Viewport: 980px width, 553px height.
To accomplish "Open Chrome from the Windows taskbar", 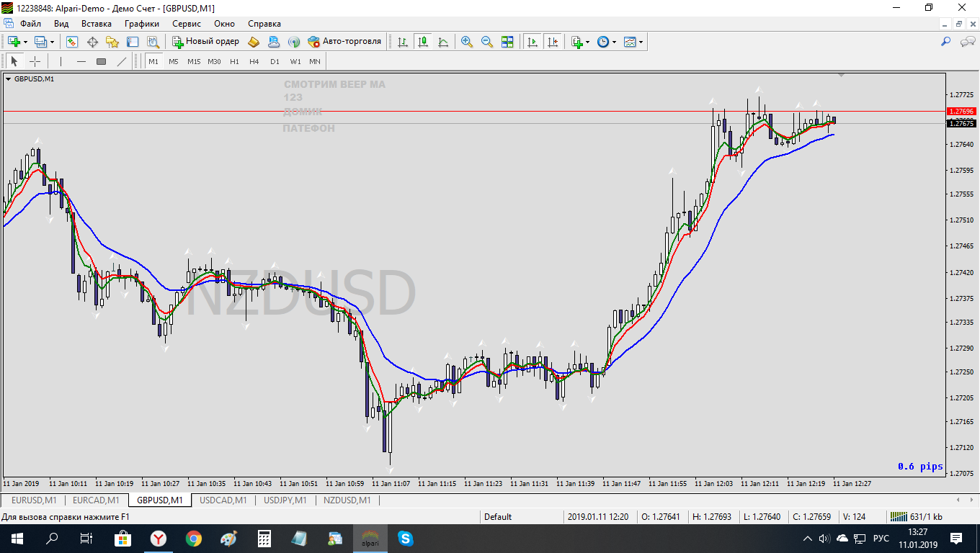I will click(193, 538).
